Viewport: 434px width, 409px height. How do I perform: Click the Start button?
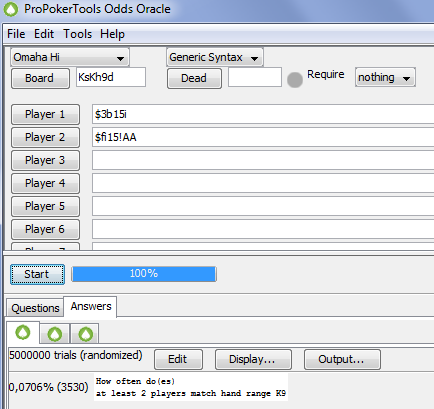point(37,274)
